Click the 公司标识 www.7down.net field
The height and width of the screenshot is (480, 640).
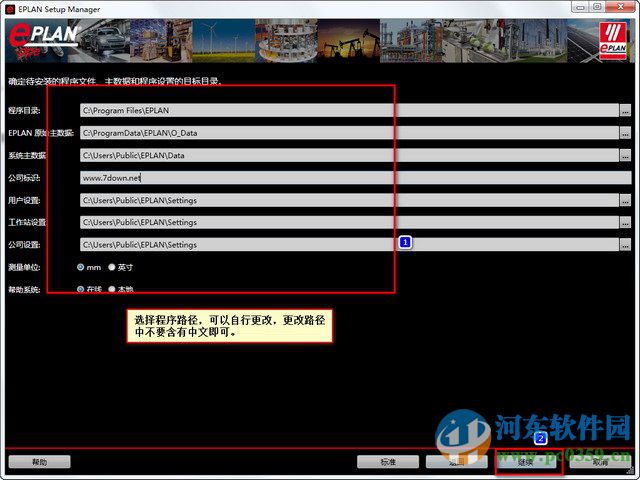(x=356, y=178)
